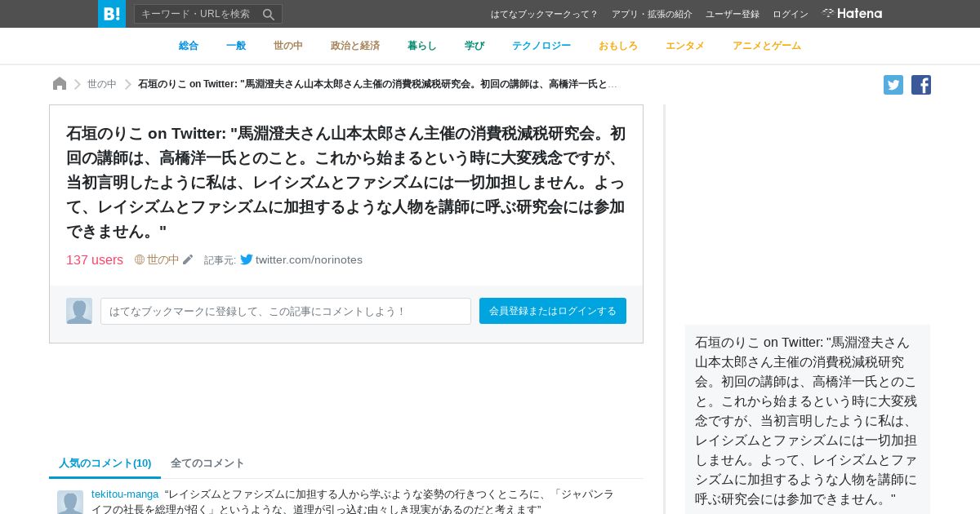Select the 政治と経済 category

coord(355,46)
